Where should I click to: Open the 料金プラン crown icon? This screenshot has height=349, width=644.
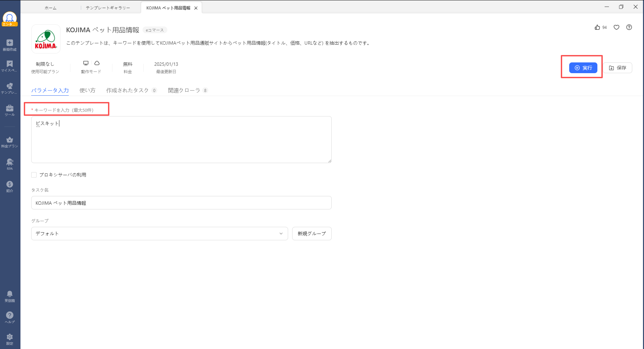pos(10,140)
